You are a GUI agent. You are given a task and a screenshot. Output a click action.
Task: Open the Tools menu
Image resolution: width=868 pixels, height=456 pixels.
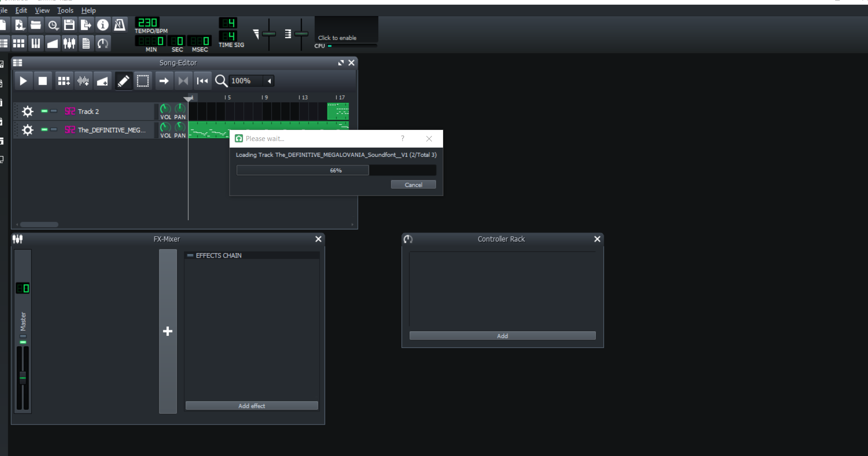65,10
